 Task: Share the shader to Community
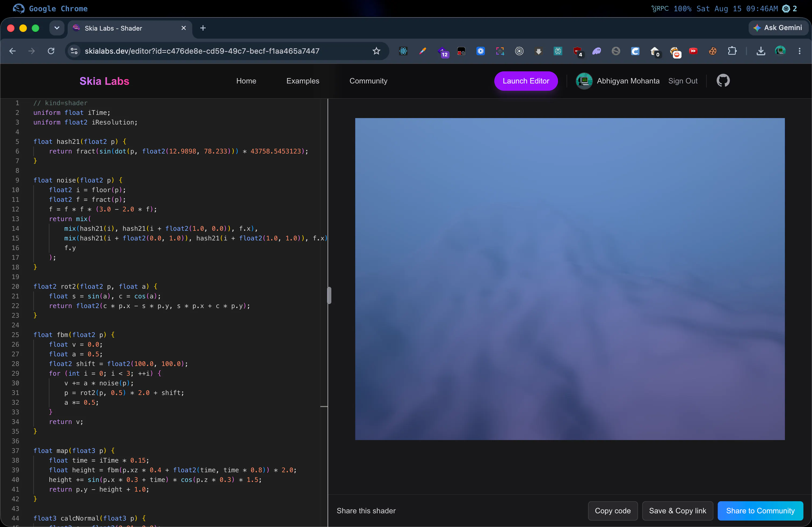pyautogui.click(x=760, y=510)
